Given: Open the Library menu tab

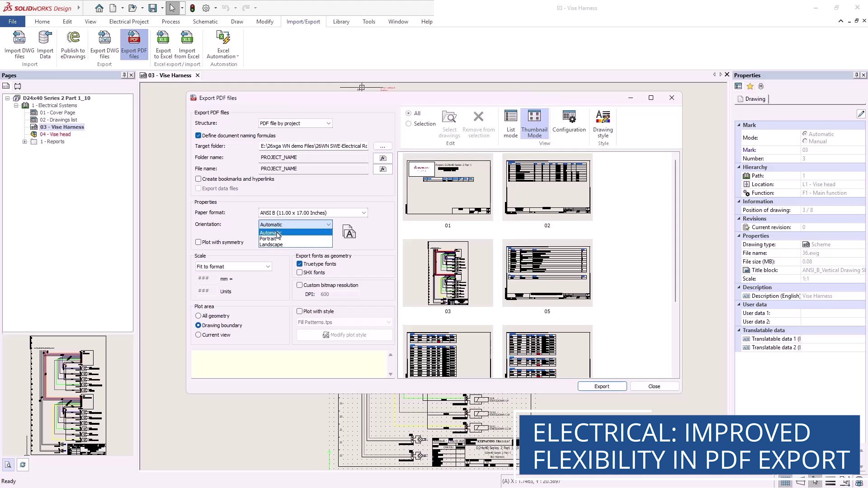Looking at the screenshot, I should coord(341,22).
